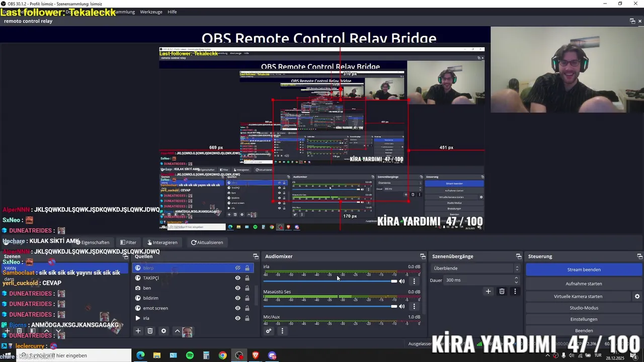
Task: Open the Hilfe menu
Action: 172,12
